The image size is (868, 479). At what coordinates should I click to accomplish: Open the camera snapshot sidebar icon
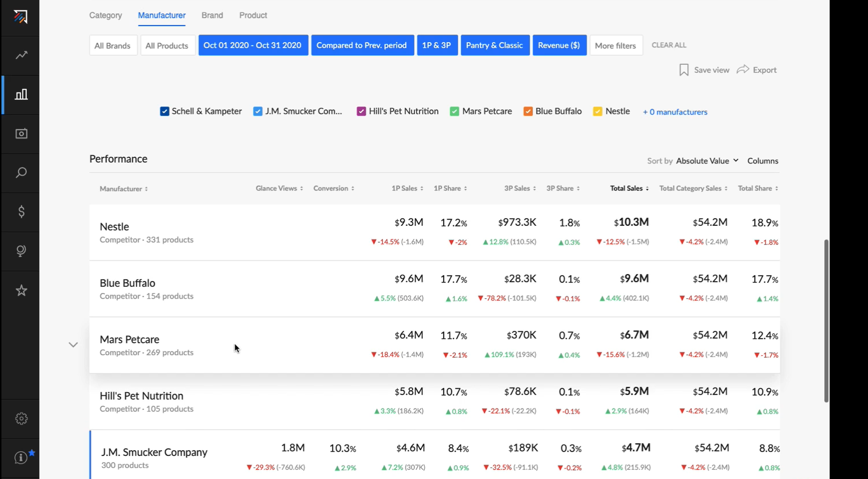[x=21, y=134]
